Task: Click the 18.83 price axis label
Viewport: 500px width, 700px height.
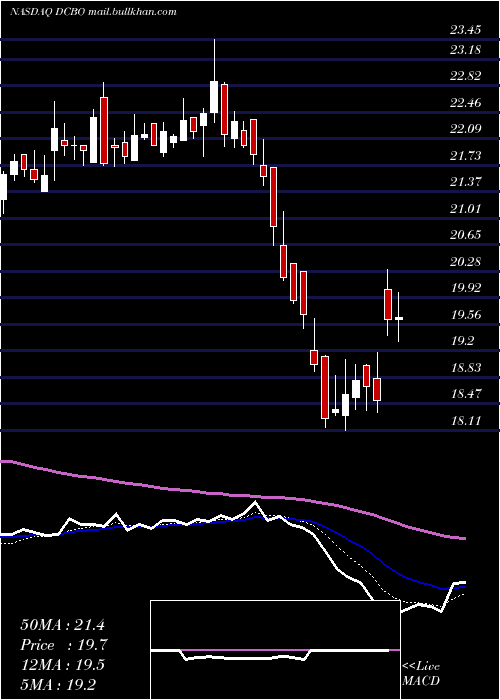Action: [x=465, y=368]
